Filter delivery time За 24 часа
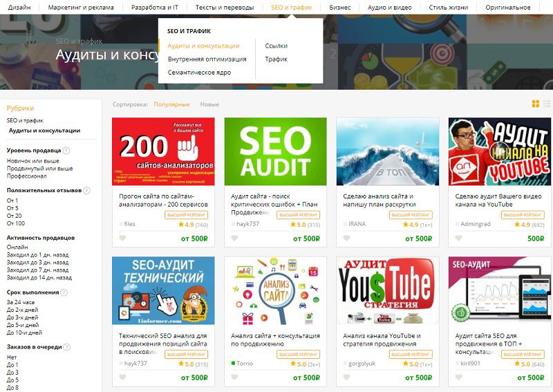The height and width of the screenshot is (392, 553). 21,302
